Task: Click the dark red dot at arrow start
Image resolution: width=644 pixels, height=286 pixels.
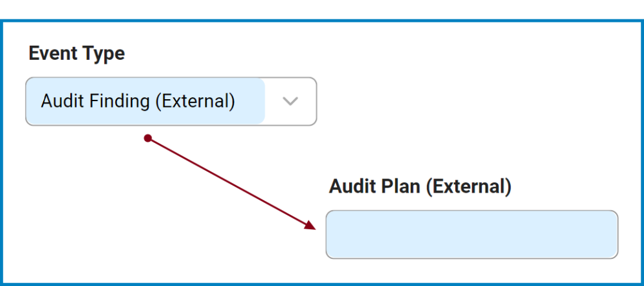Action: 147,138
